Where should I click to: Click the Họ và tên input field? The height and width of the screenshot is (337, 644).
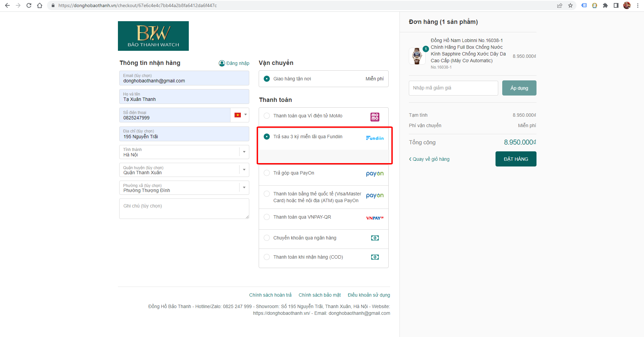184,97
